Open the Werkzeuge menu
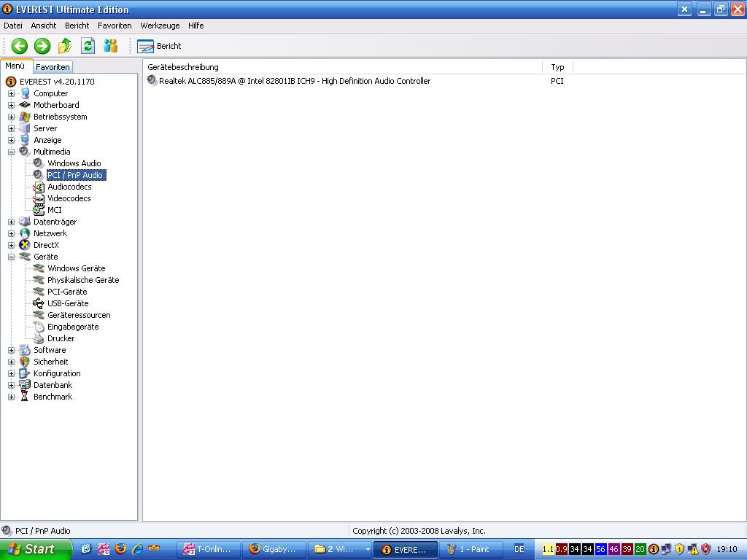Image resolution: width=747 pixels, height=560 pixels. pyautogui.click(x=160, y=26)
